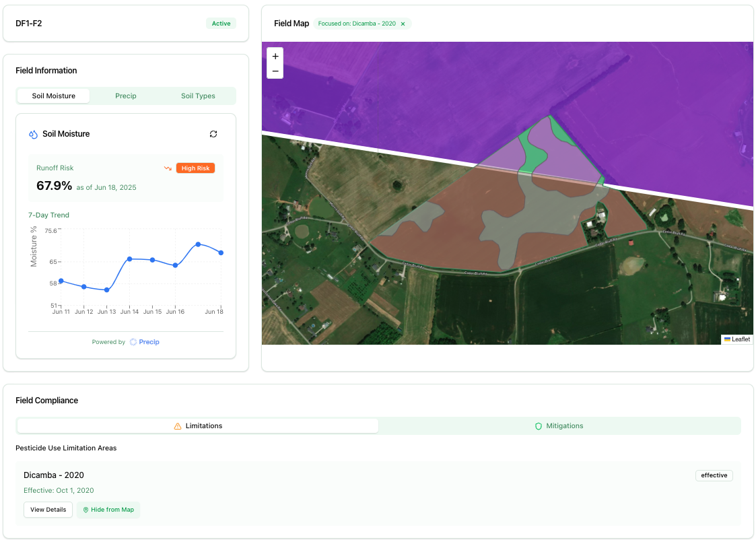The width and height of the screenshot is (756, 544).
Task: Click the High Risk badge
Action: (195, 168)
